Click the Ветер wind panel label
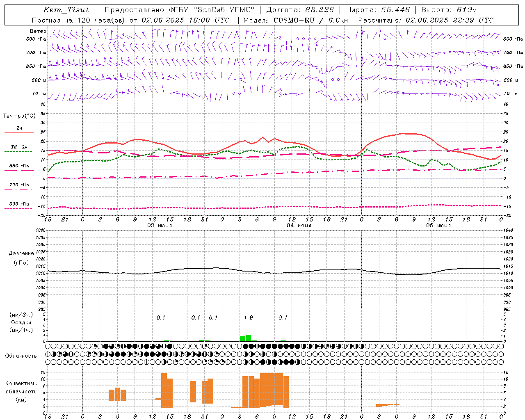Screen dimensions: 525x420 38,31
